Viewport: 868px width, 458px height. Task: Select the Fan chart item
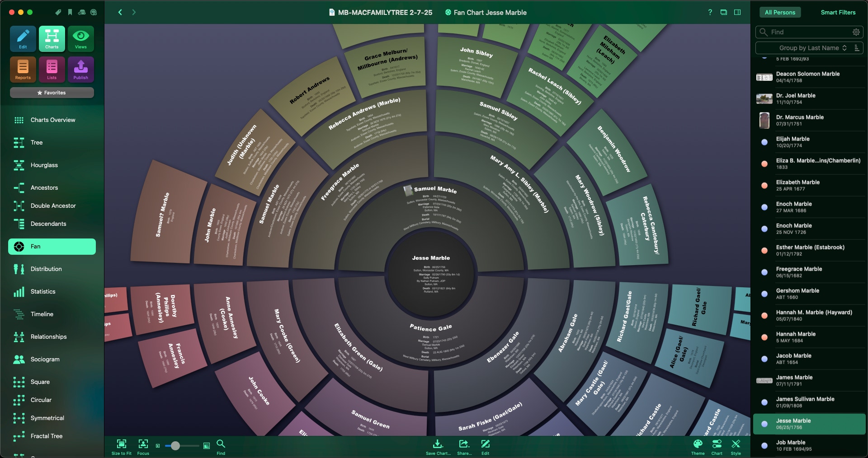point(52,247)
